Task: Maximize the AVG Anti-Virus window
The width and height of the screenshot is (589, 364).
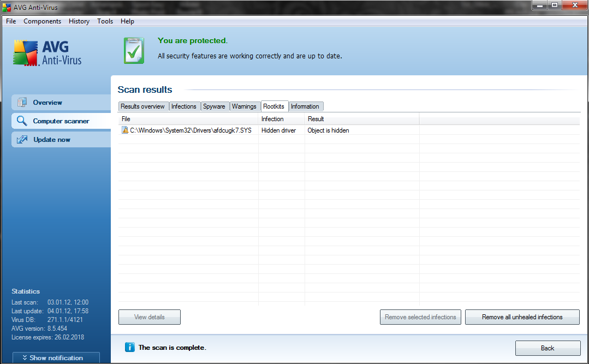Action: pos(554,5)
